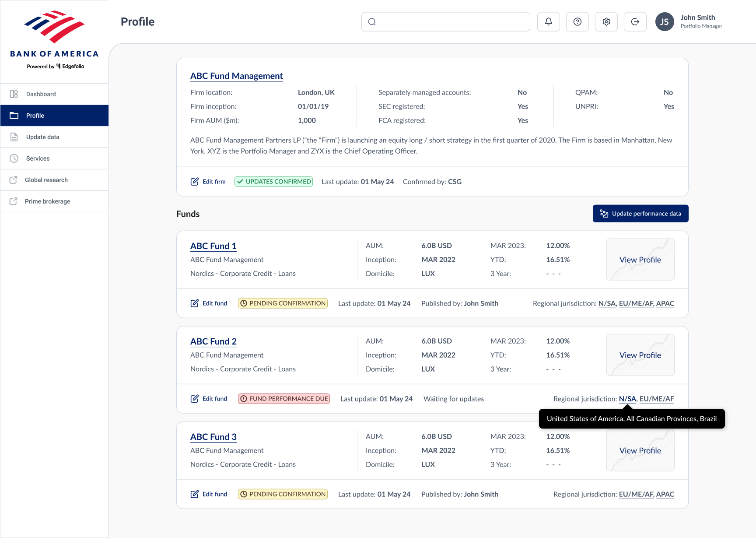The height and width of the screenshot is (538, 756).
Task: Select the Dashboard icon in the sidebar
Action: point(14,94)
